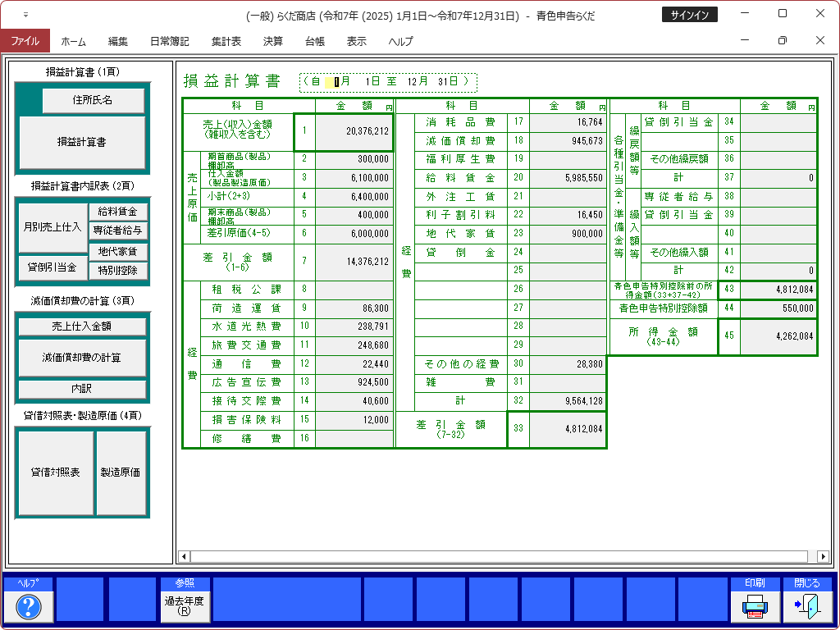
Task: Open the ファイル menu tab
Action: 25,41
